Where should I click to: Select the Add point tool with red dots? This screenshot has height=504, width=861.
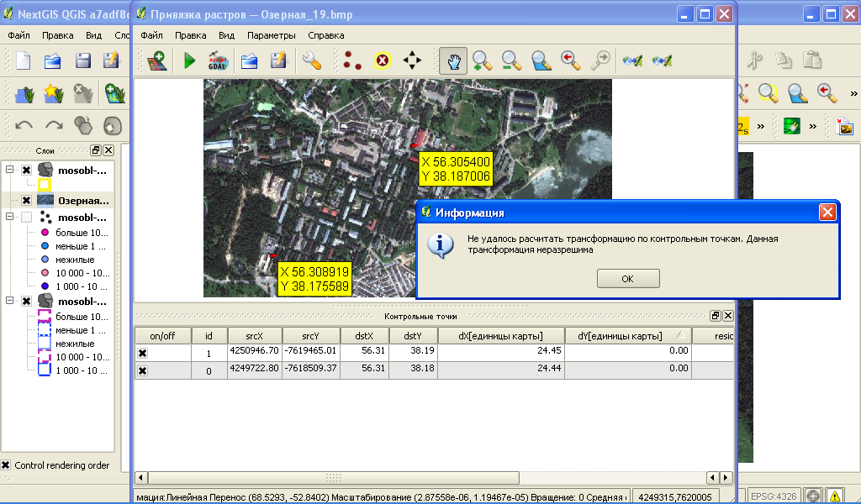pyautogui.click(x=352, y=60)
